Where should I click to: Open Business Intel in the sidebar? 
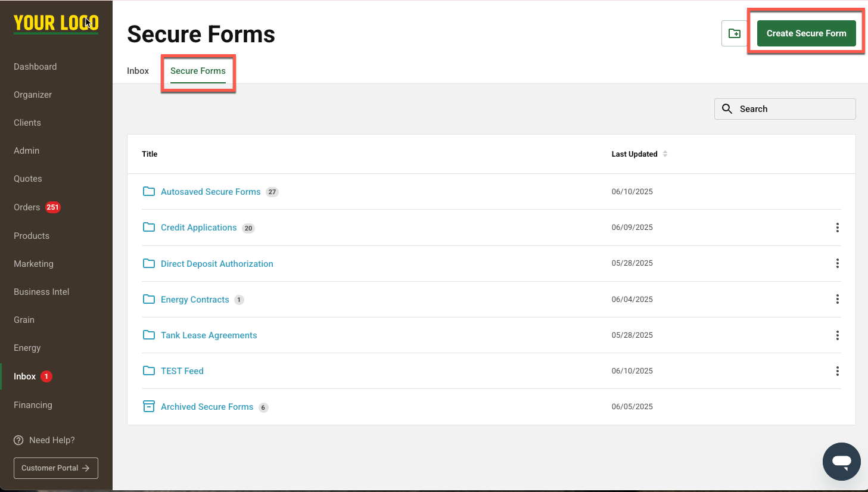tap(41, 292)
